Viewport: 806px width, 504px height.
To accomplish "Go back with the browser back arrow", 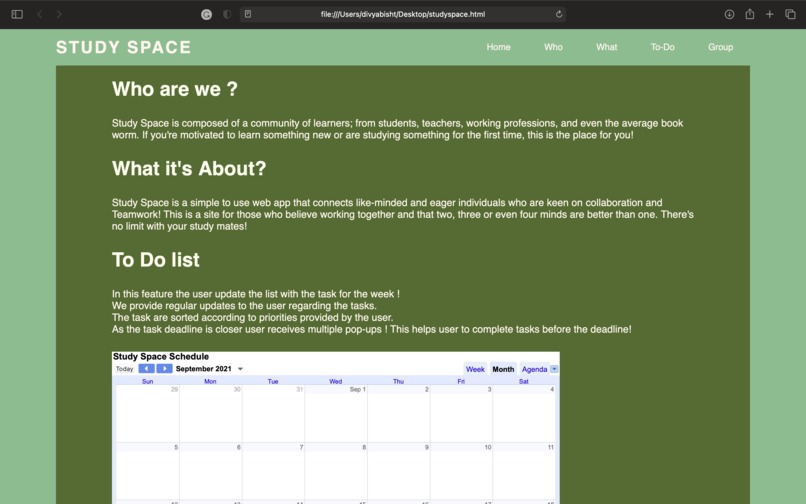I will [x=40, y=14].
